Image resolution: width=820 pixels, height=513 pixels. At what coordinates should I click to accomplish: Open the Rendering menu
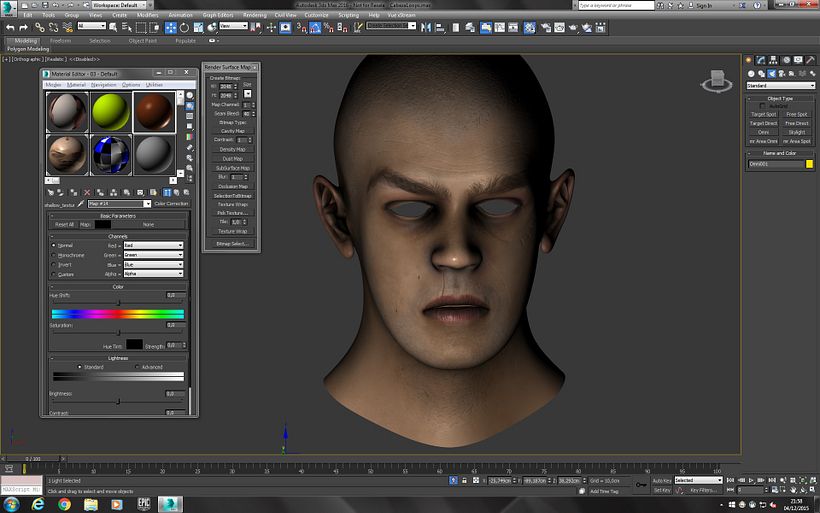pos(255,16)
